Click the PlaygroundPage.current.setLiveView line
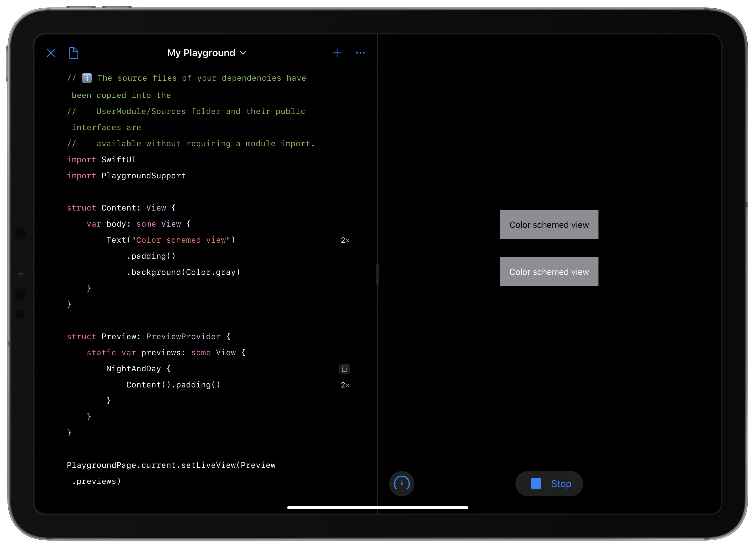This screenshot has width=756, height=548. (x=171, y=465)
